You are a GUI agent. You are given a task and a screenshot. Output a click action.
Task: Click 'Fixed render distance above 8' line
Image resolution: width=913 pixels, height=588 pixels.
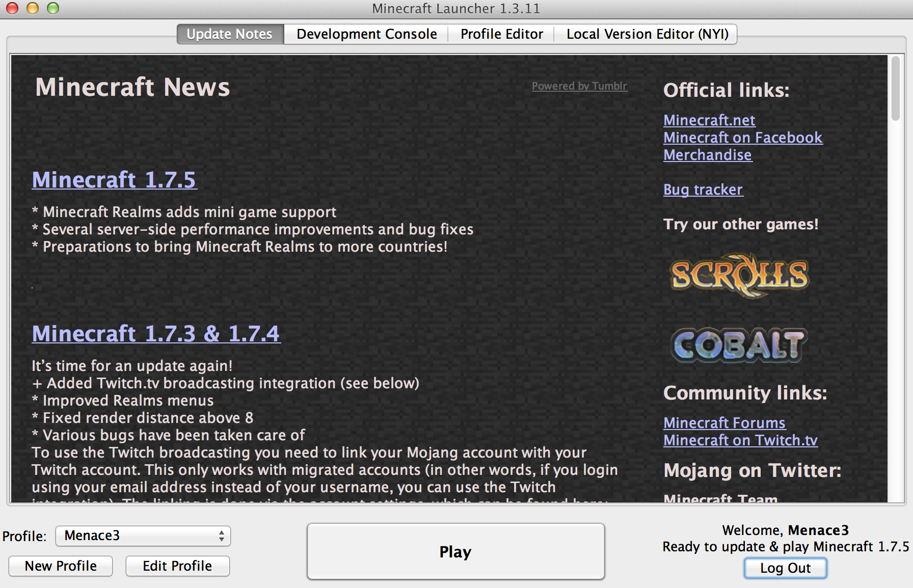click(x=143, y=418)
